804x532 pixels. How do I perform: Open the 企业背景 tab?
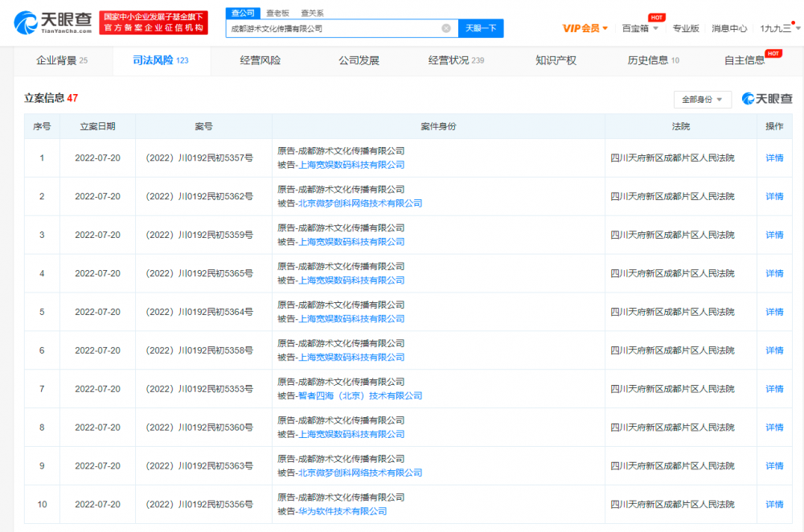(x=58, y=59)
